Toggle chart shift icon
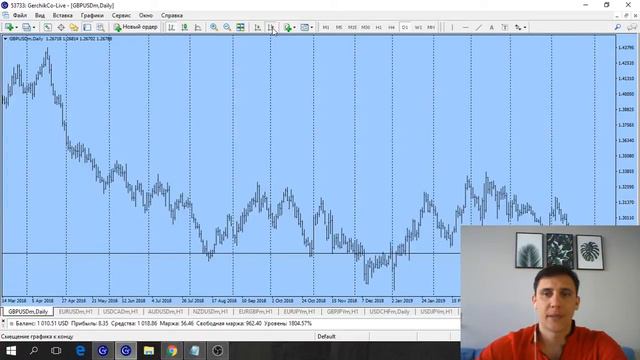Screen dimensions: 640x360 (x=271, y=27)
